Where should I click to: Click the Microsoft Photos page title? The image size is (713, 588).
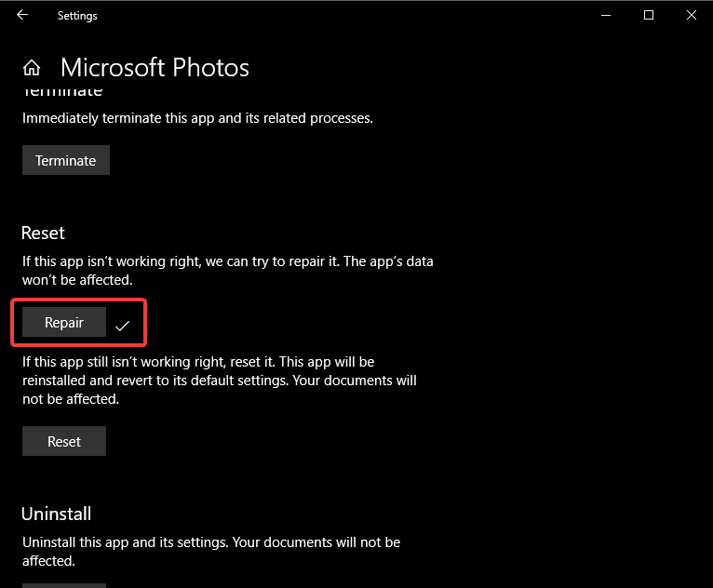coord(155,68)
